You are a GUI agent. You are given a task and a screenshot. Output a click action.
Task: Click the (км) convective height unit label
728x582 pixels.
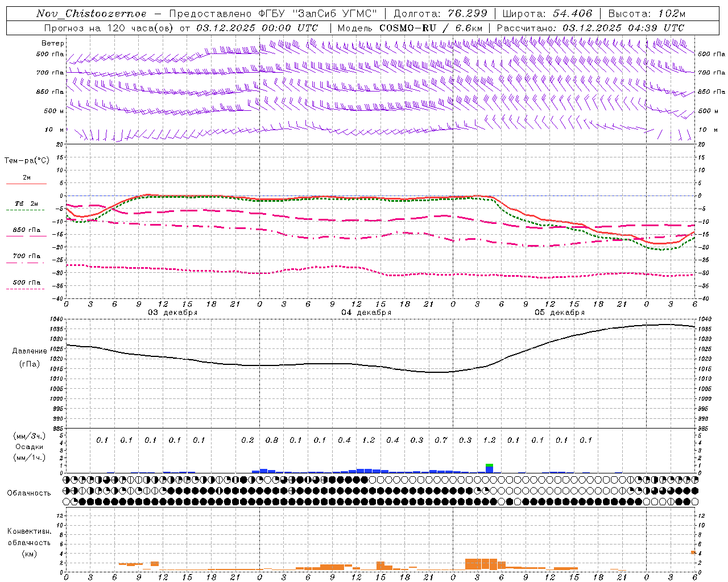pos(29,554)
